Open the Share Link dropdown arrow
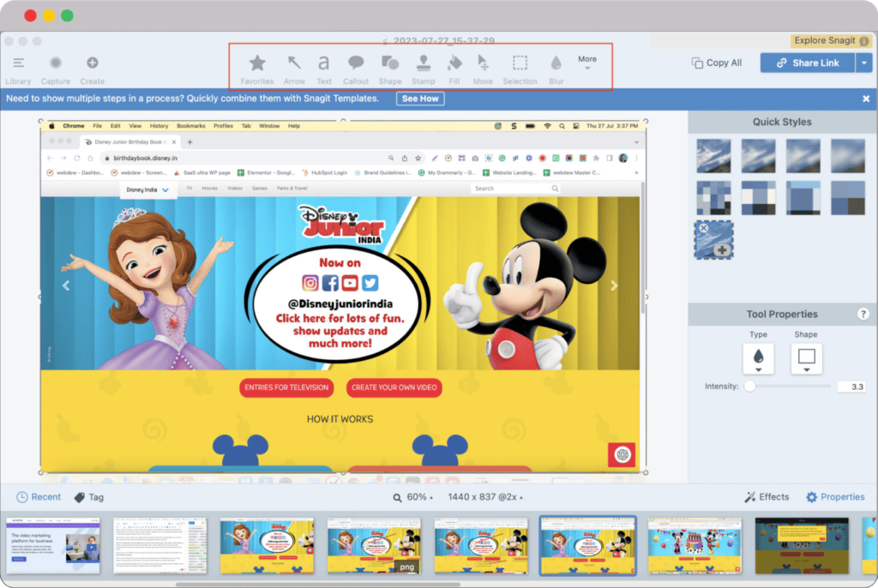Image resolution: width=878 pixels, height=588 pixels. (863, 63)
